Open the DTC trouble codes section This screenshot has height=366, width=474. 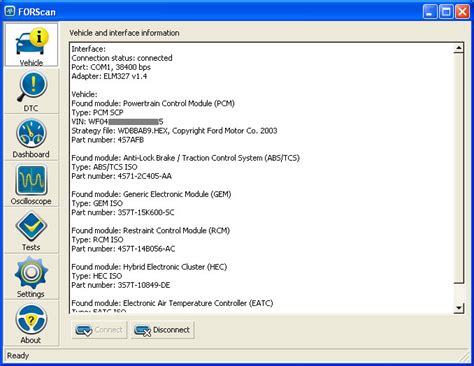pos(31,91)
